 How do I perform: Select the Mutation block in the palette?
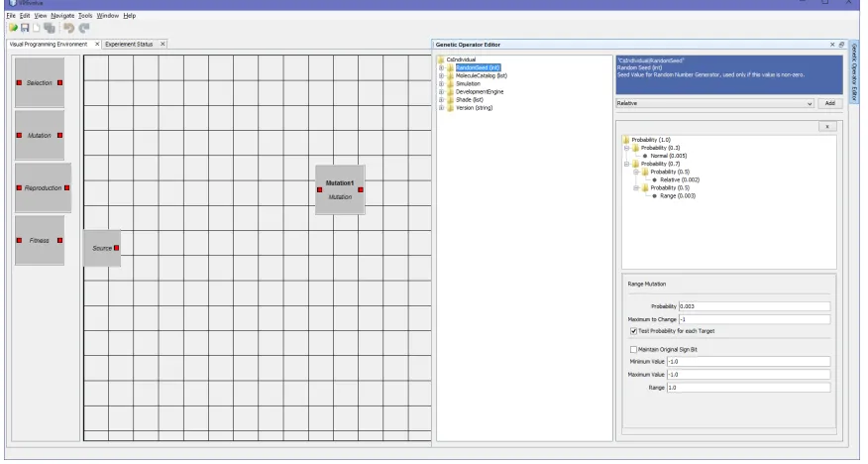click(x=40, y=135)
